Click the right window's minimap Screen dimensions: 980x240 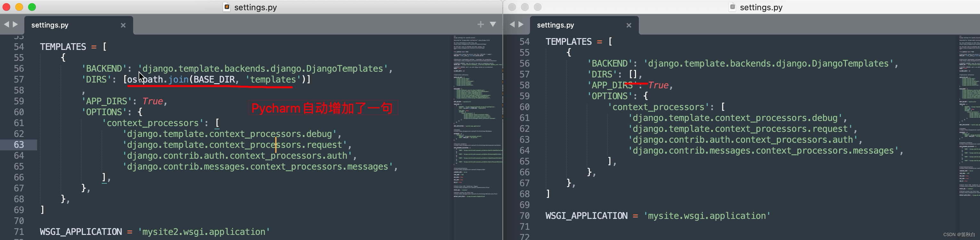pos(969,116)
